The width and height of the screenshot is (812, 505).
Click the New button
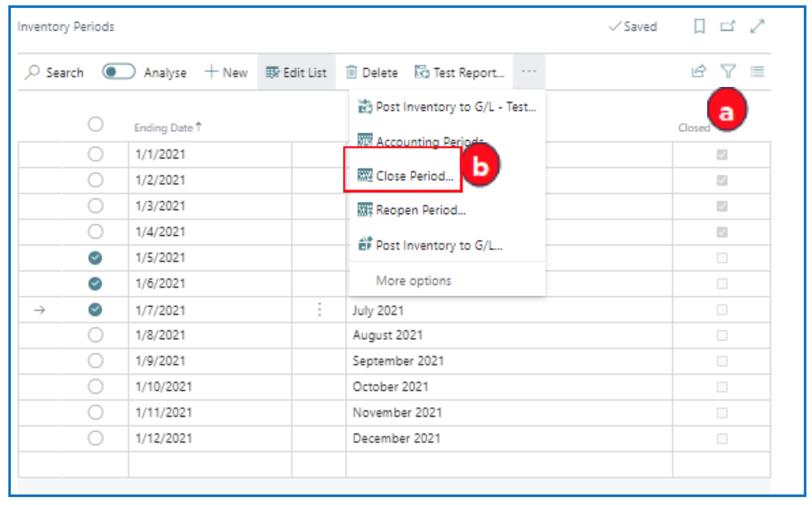click(226, 73)
